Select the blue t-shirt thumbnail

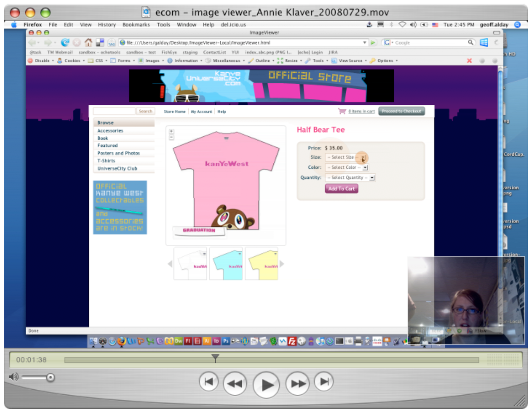226,264
